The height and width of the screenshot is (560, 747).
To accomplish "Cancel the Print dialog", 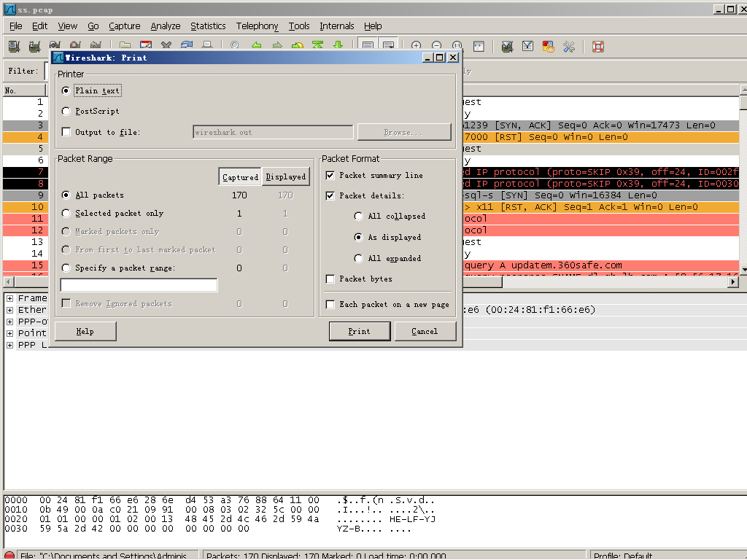I will pos(425,332).
